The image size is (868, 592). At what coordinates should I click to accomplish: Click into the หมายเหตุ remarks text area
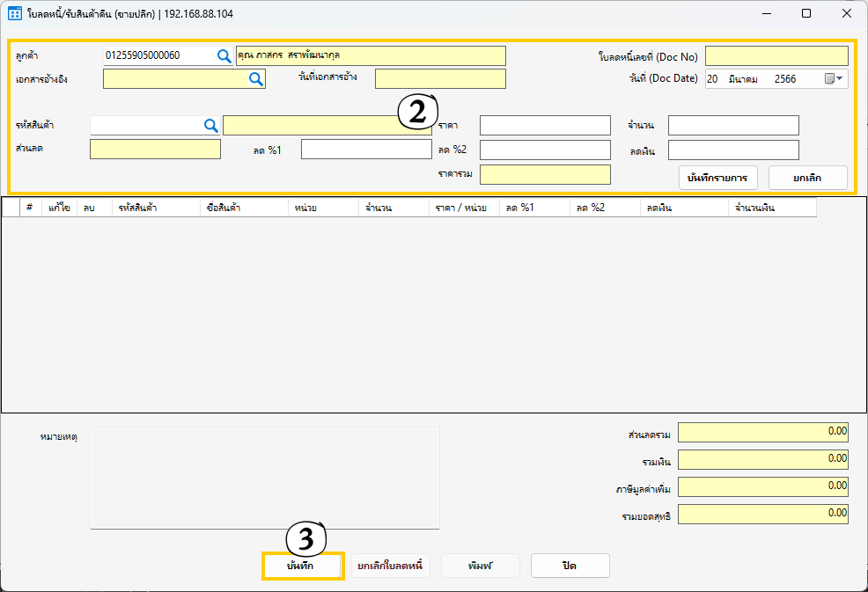pyautogui.click(x=264, y=478)
